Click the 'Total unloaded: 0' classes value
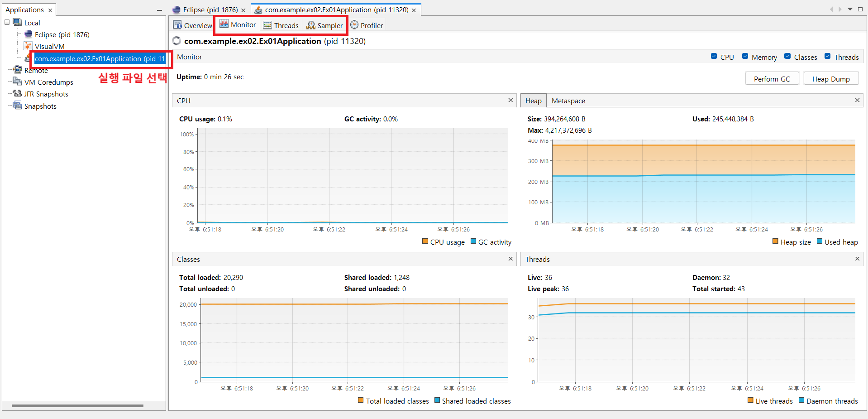 (207, 289)
